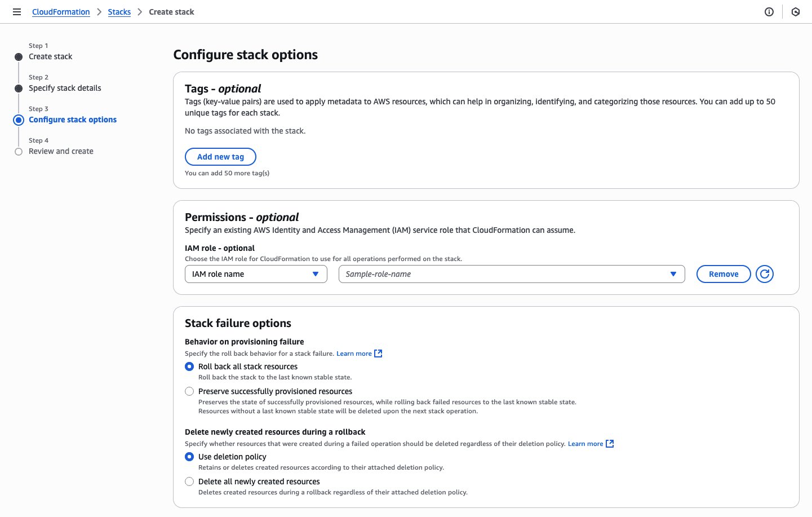Choose Use deletion policy option
This screenshot has width=812, height=517.
[189, 457]
